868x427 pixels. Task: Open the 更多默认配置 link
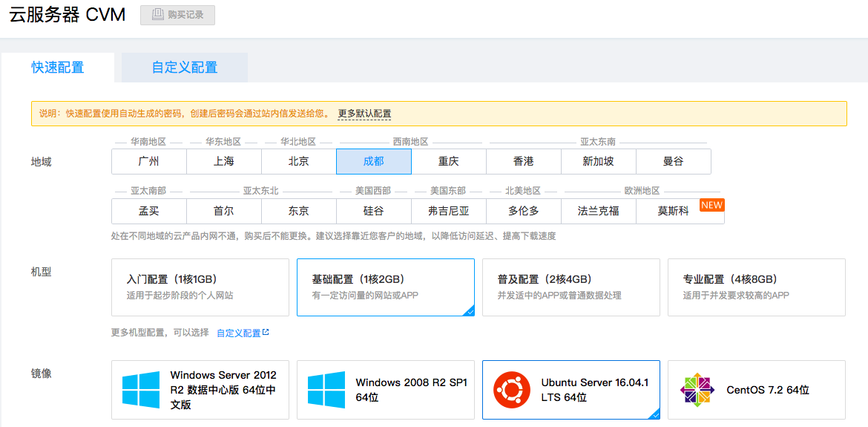click(x=364, y=114)
